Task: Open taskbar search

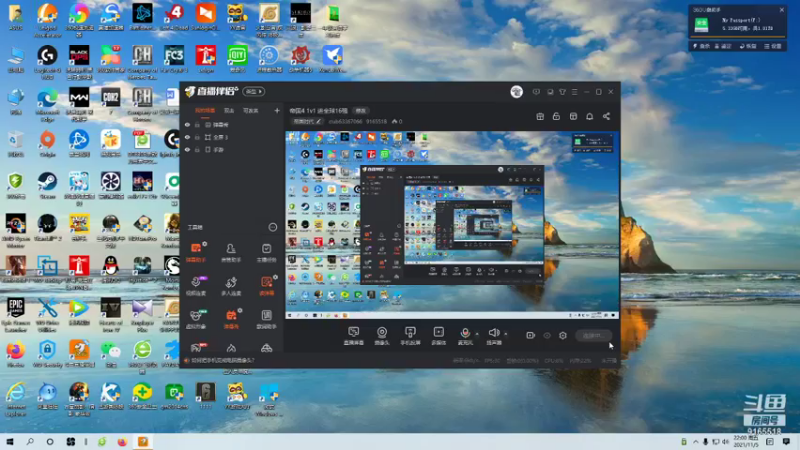Action: pyautogui.click(x=30, y=442)
